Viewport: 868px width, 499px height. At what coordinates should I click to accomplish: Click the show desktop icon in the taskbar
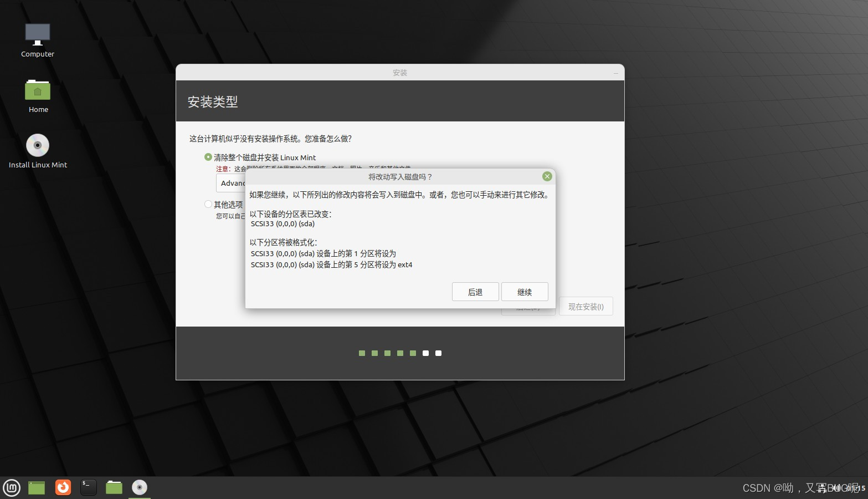[x=37, y=487]
